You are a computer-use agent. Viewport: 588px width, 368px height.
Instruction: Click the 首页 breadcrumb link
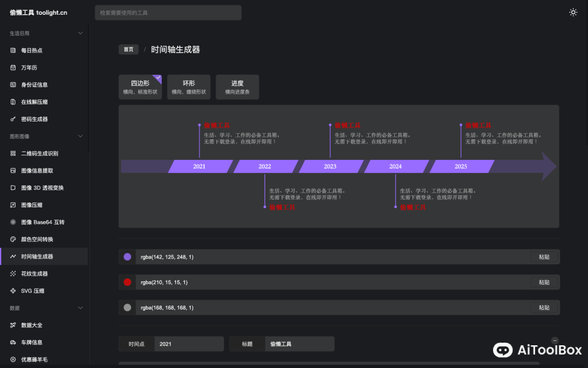coord(128,49)
